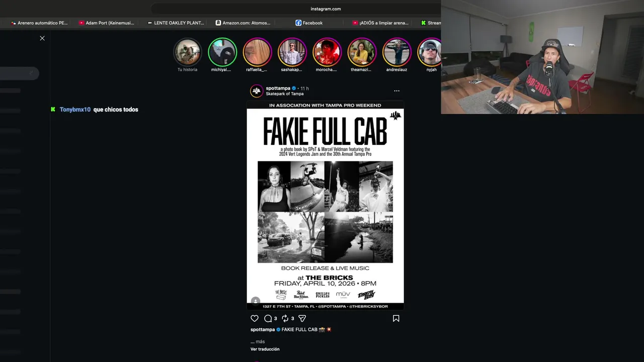This screenshot has height=362, width=644.
Task: Save post with bookmark icon
Action: click(396, 318)
